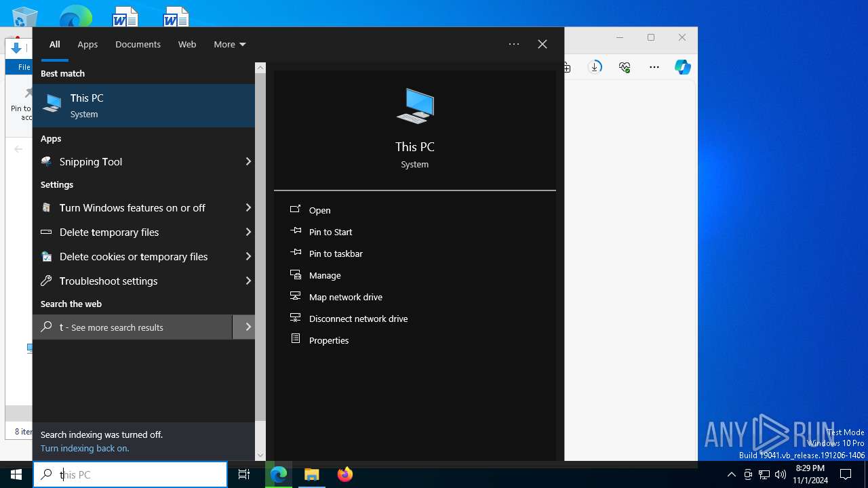The width and height of the screenshot is (868, 488).
Task: Open Task View on the taskbar
Action: (x=244, y=474)
